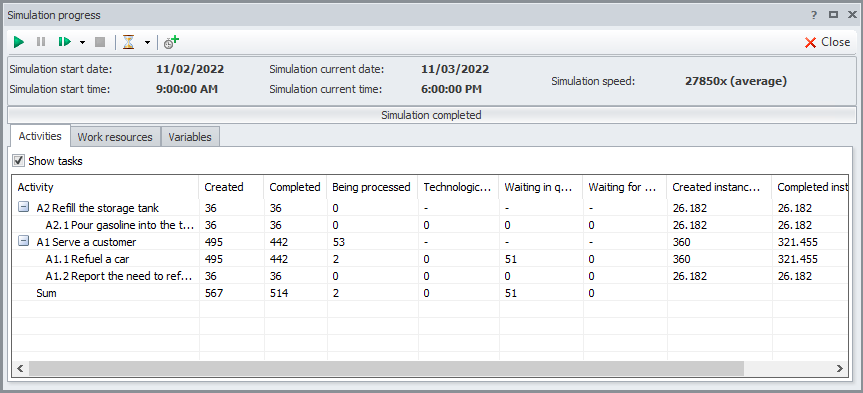Open dropdown arrow next to step-forward
This screenshot has width=863, height=393.
point(83,42)
